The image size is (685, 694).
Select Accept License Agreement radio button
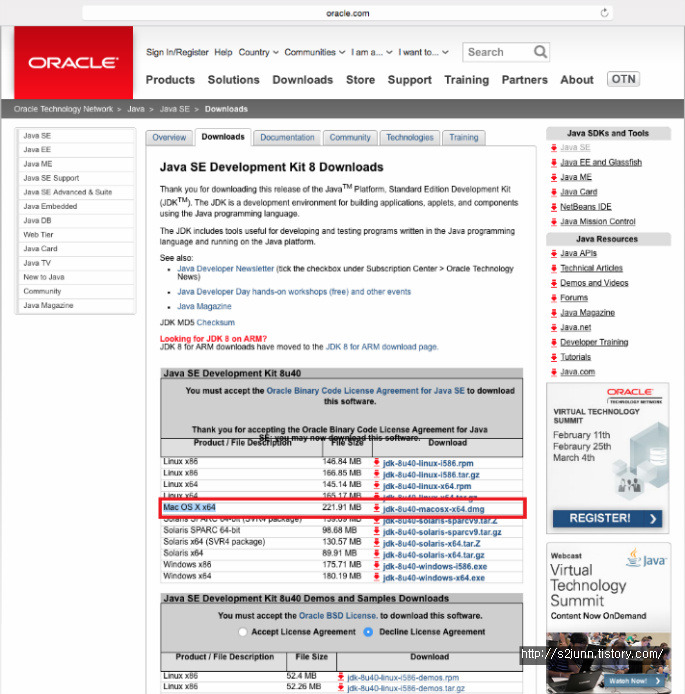coord(242,632)
